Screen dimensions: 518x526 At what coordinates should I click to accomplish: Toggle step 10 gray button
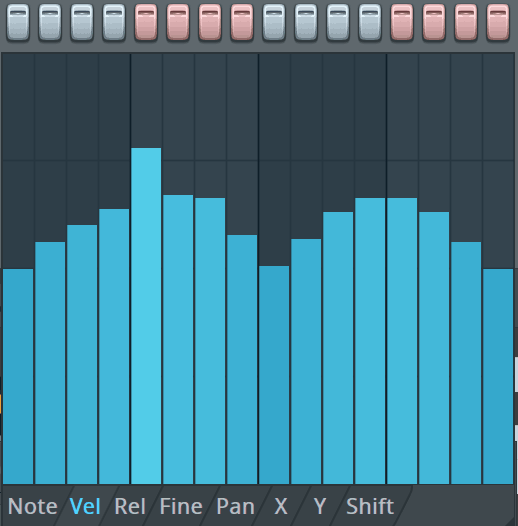click(x=306, y=22)
